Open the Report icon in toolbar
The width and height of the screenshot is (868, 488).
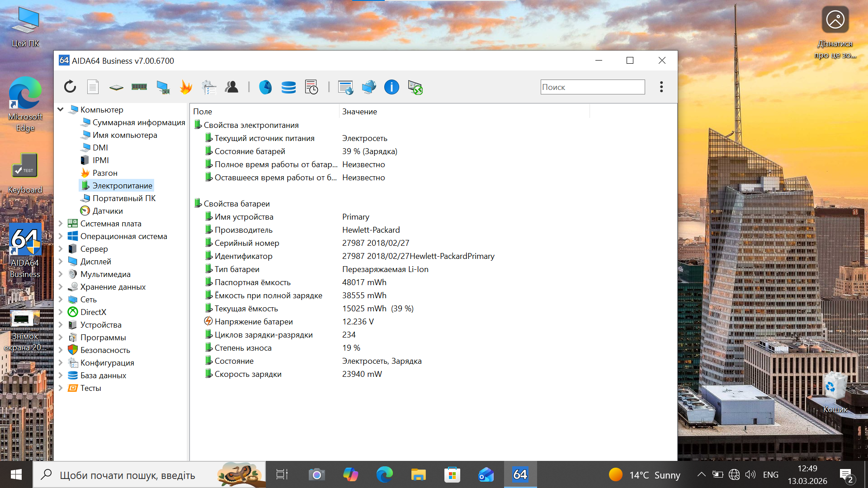[x=93, y=87]
